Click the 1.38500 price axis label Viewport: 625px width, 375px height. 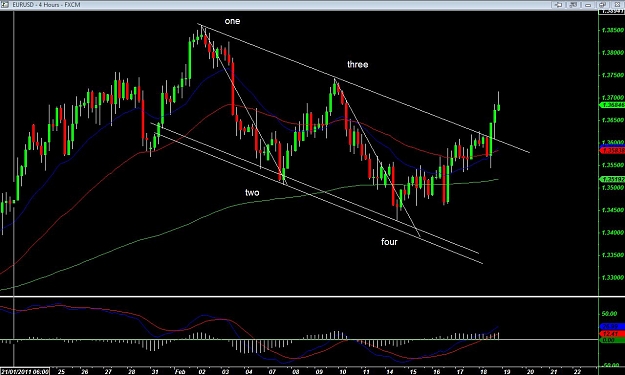click(x=613, y=30)
